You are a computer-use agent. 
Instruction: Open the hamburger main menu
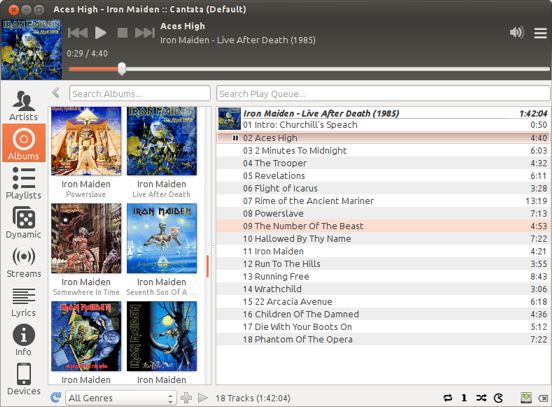(x=540, y=33)
